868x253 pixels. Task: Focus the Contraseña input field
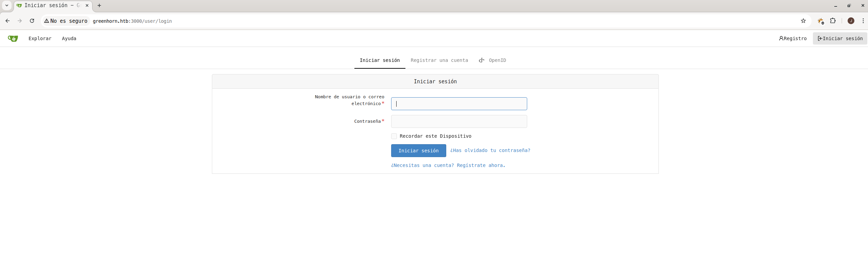pos(459,121)
